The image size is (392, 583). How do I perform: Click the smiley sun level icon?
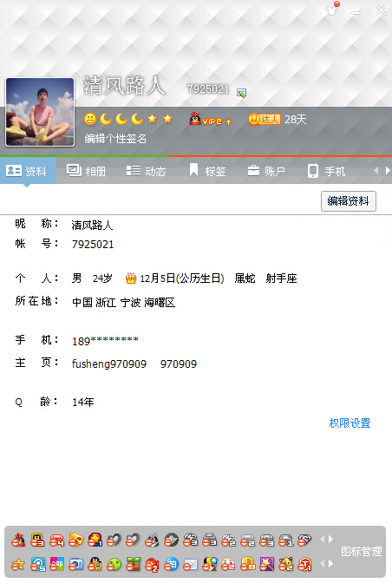coord(90,119)
